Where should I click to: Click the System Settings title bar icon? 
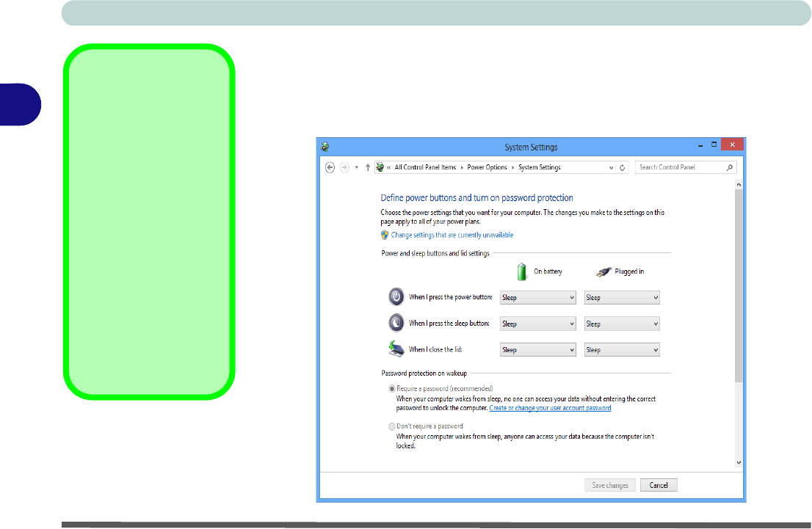(325, 147)
